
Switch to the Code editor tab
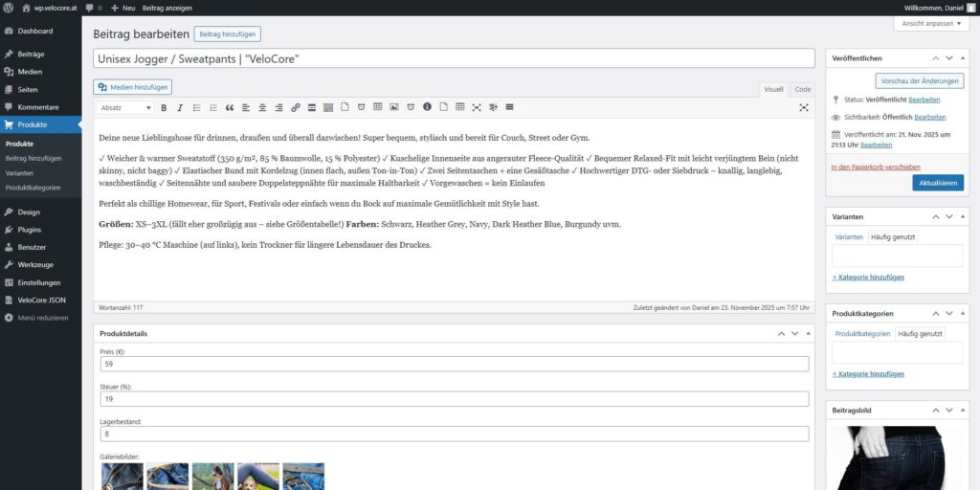coord(802,89)
